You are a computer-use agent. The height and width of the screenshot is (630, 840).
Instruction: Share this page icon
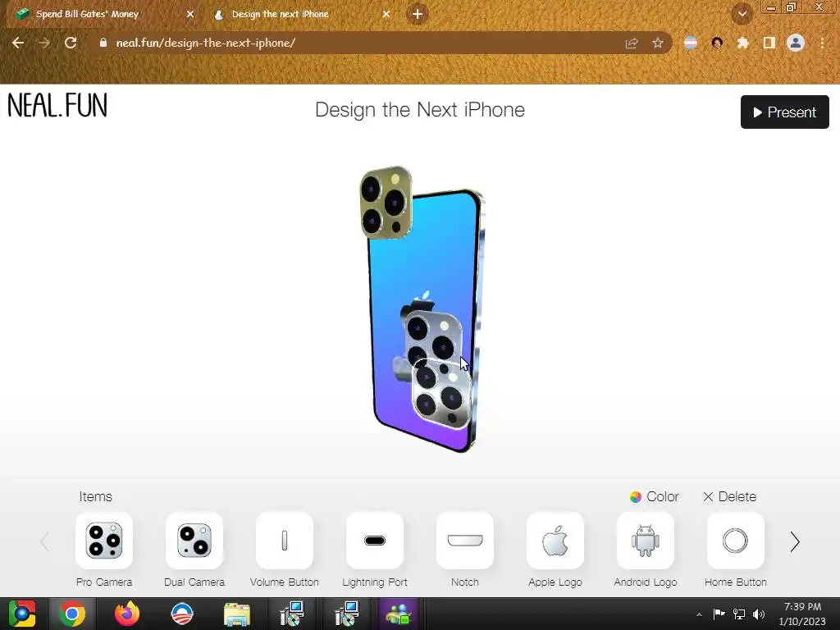click(x=632, y=43)
